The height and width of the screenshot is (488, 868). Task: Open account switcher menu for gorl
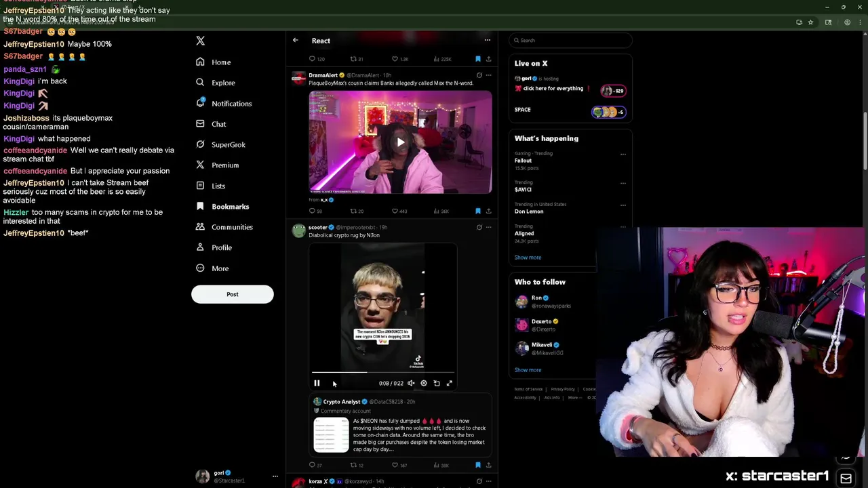[275, 476]
